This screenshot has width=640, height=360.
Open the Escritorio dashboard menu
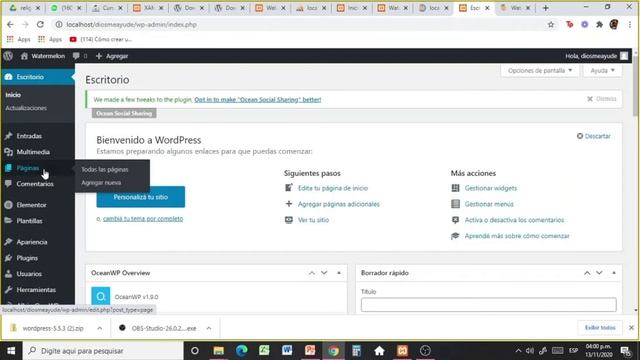[37, 77]
